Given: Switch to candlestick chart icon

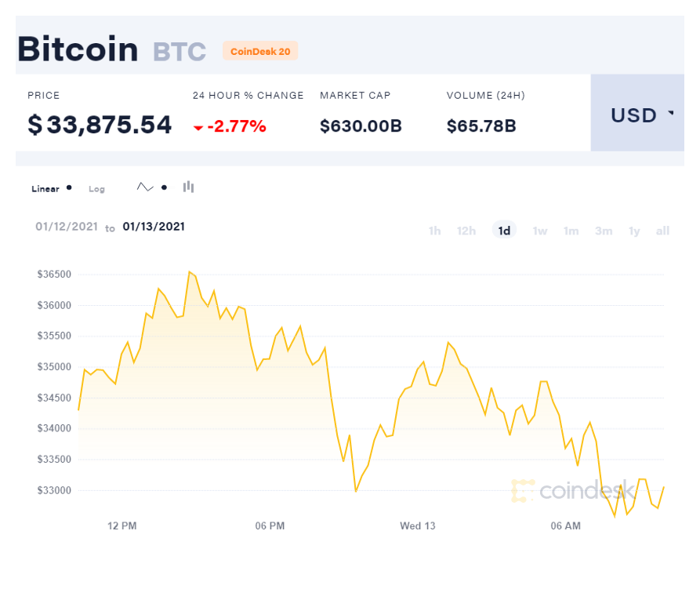Looking at the screenshot, I should (x=188, y=187).
